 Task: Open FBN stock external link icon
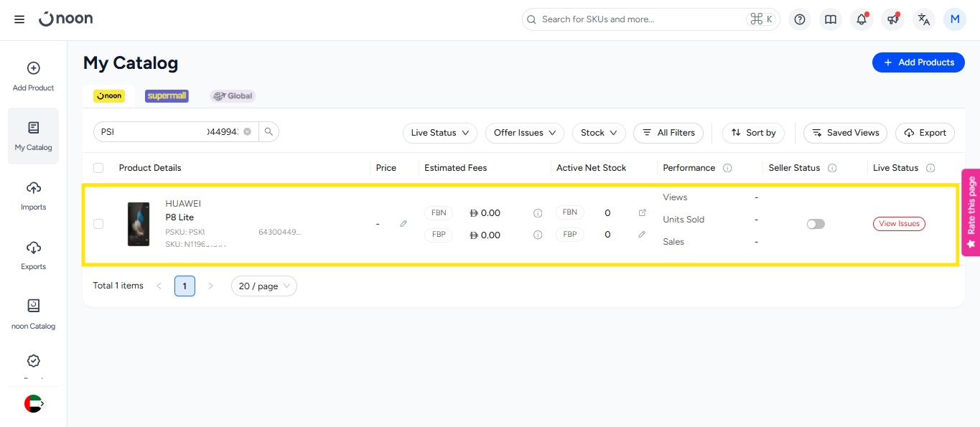642,213
